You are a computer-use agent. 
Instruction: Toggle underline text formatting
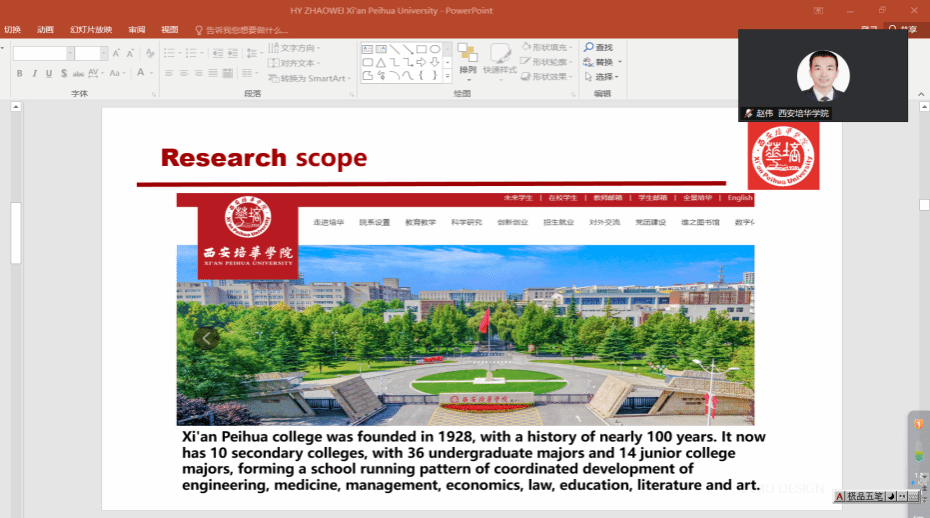coord(49,73)
